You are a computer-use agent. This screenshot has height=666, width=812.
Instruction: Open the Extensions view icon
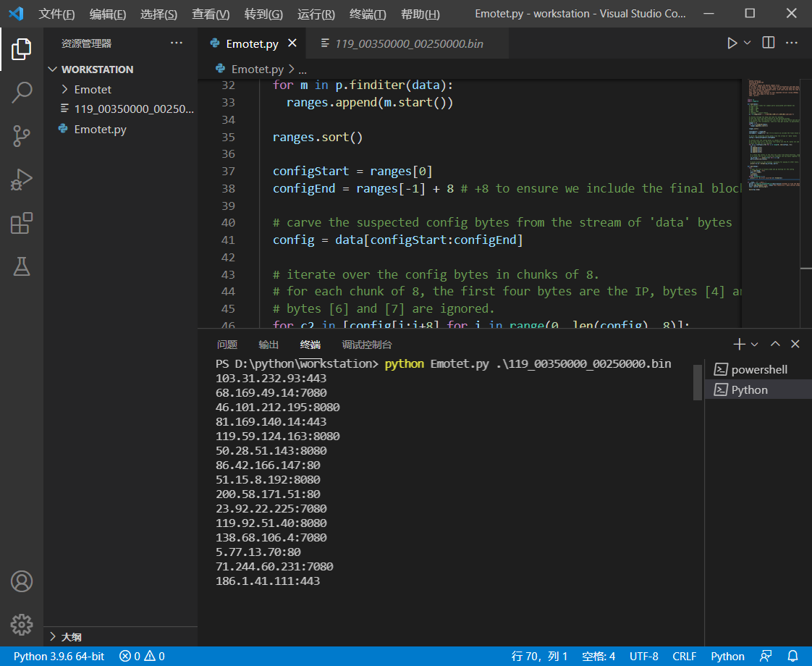22,223
